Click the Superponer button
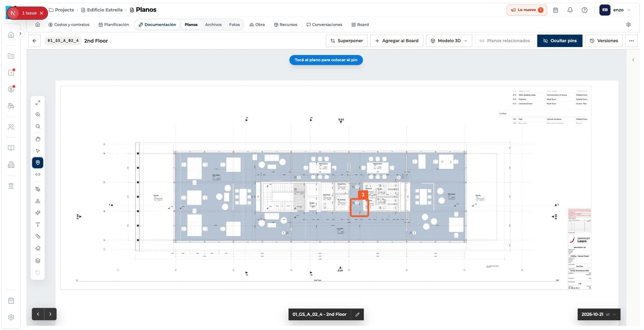 pyautogui.click(x=347, y=41)
